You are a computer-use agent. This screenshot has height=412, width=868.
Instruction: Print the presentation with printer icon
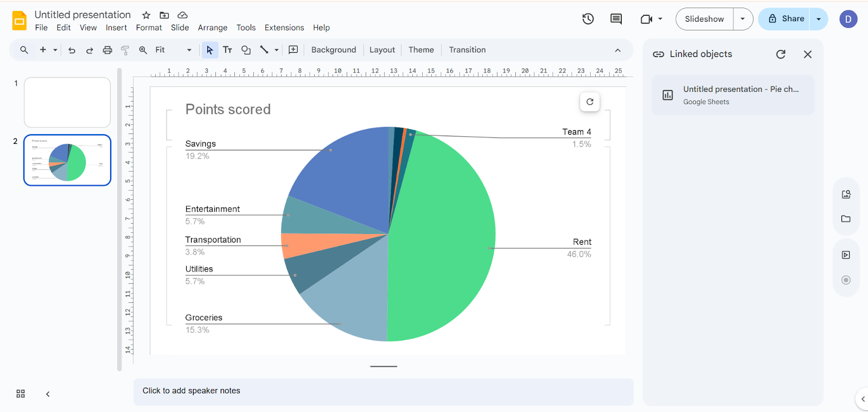[107, 50]
